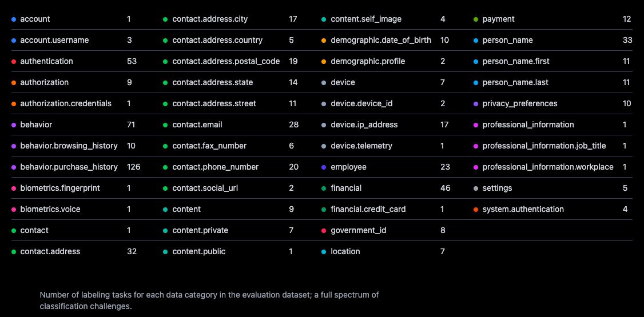Click the 'contact.address.street' label
Viewport: 644px width, 317px height.
click(214, 103)
